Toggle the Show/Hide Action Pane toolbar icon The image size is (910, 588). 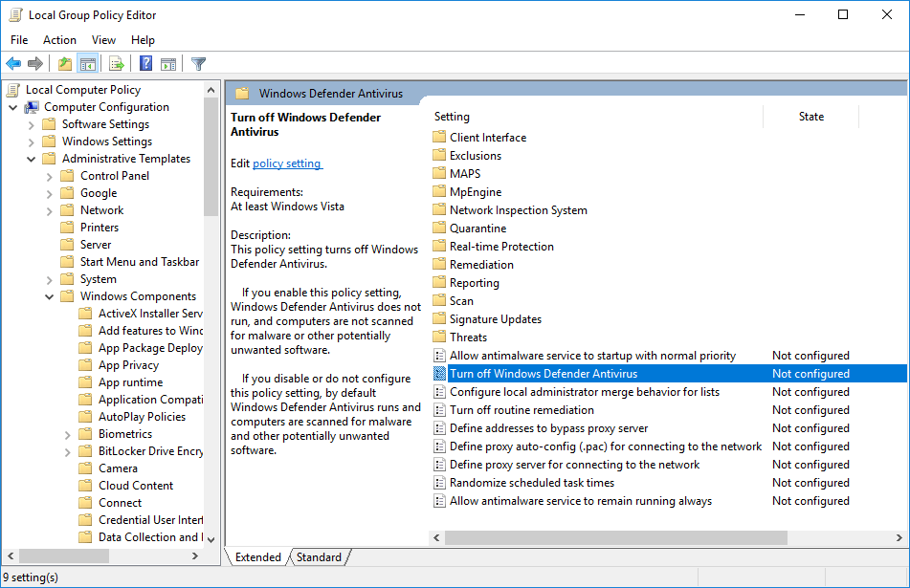coord(168,64)
